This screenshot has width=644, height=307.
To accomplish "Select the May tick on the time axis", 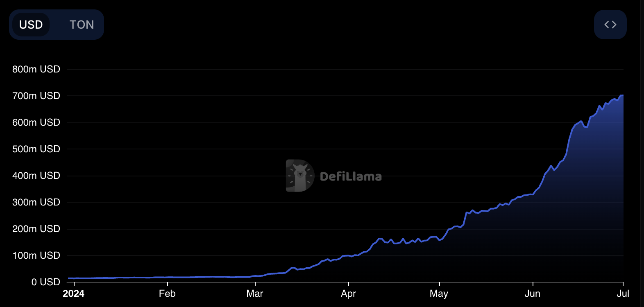I will (439, 293).
